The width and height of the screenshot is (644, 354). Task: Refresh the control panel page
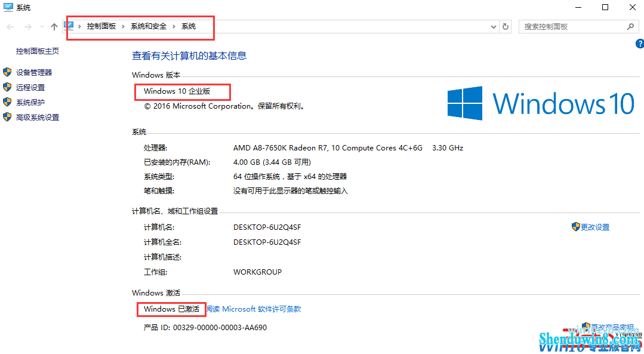pos(506,27)
